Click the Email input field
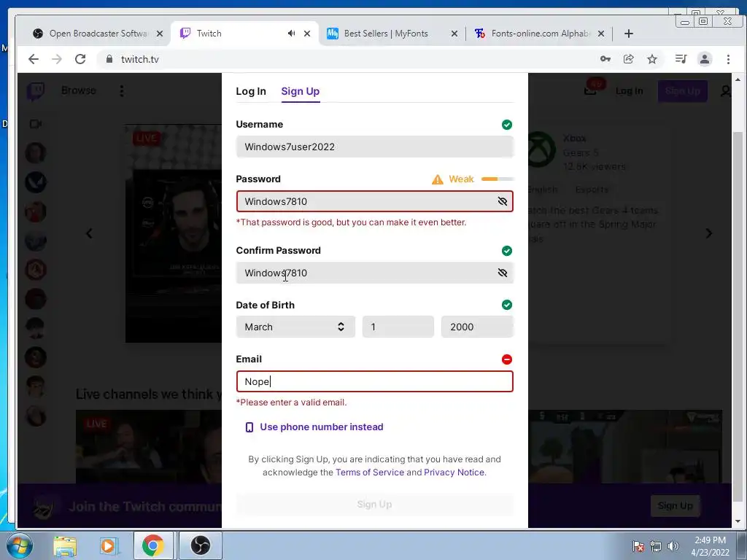 [374, 381]
